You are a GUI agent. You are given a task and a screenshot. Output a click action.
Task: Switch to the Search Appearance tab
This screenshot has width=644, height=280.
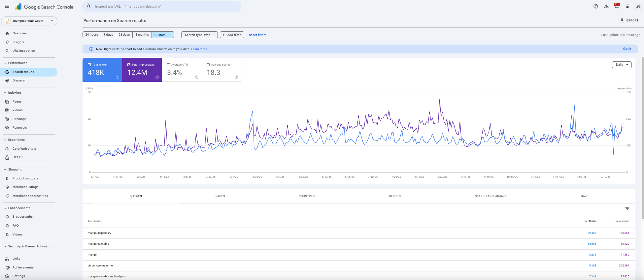tap(491, 196)
